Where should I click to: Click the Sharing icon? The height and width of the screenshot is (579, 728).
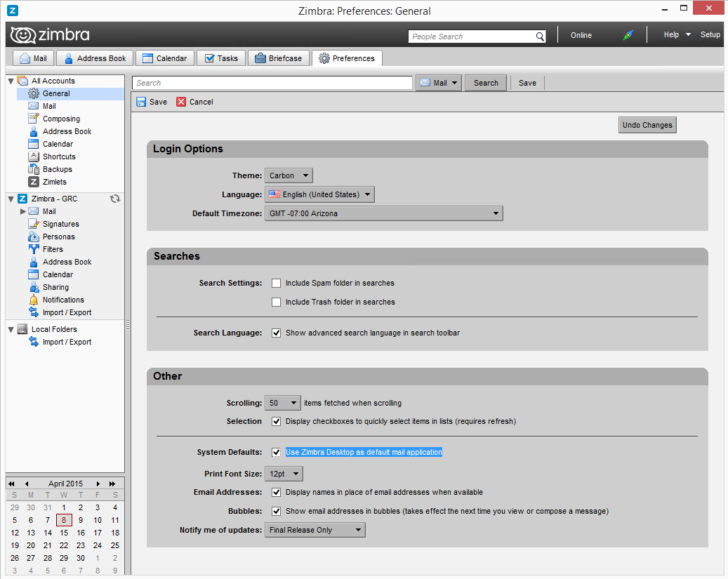click(x=34, y=287)
